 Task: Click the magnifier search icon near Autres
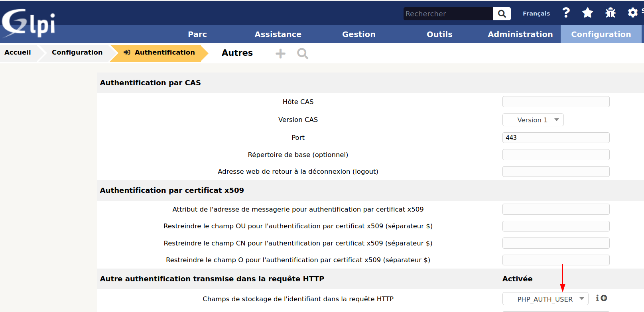tap(303, 53)
